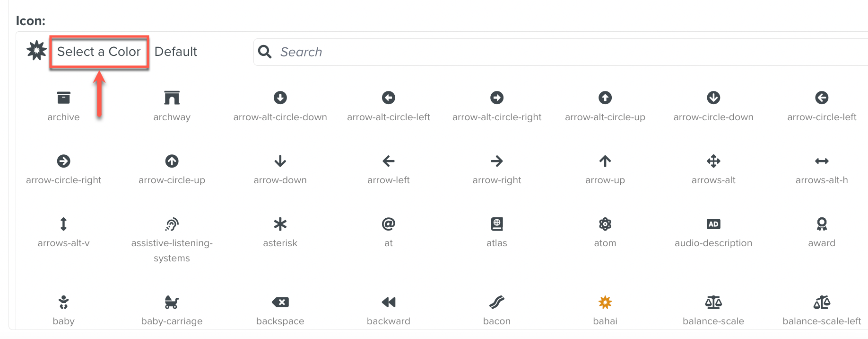Select the archive icon
Viewport: 868px width, 339px height.
[x=63, y=98]
